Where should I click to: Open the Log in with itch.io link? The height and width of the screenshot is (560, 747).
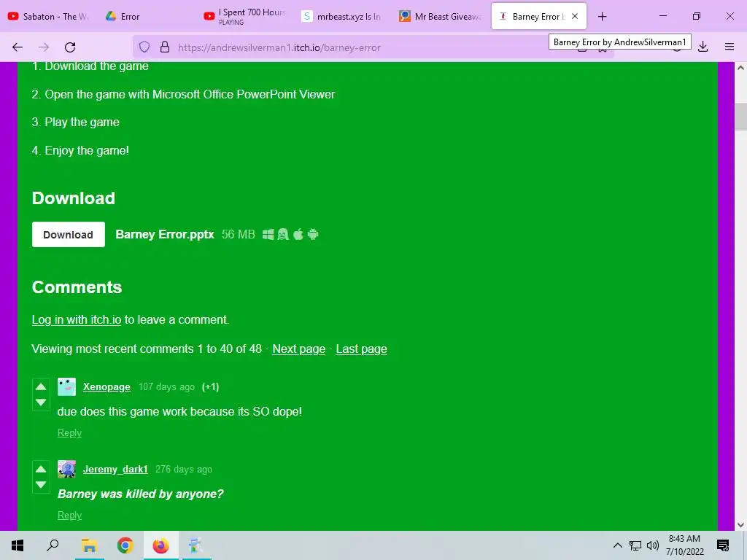pyautogui.click(x=76, y=319)
